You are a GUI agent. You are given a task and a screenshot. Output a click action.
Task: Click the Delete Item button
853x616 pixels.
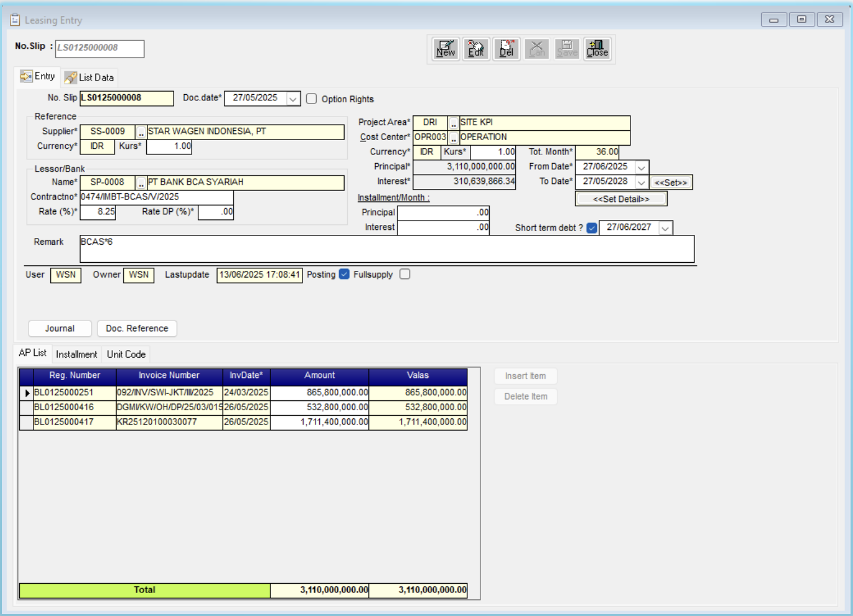pos(526,397)
